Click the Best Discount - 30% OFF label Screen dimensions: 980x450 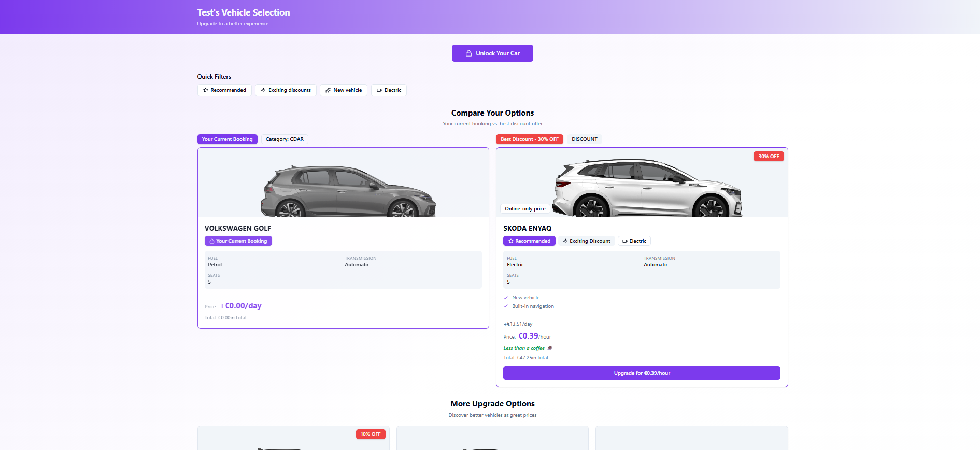[x=530, y=139]
